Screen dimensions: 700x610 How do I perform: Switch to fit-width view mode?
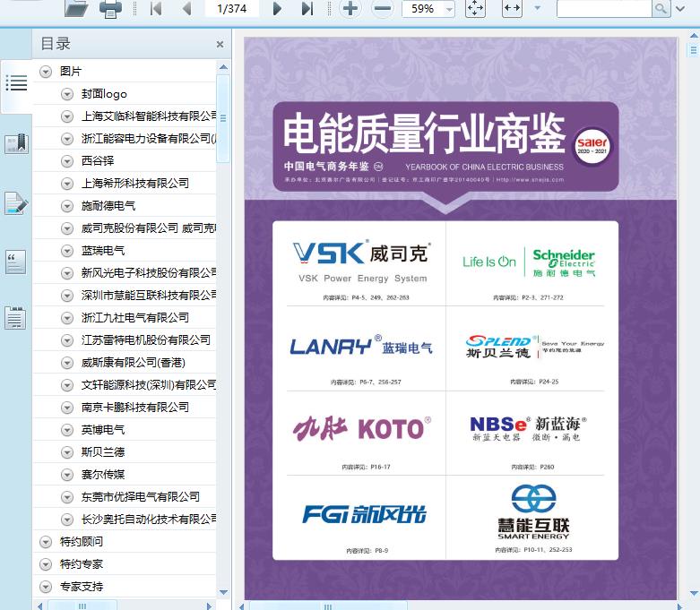[x=512, y=8]
